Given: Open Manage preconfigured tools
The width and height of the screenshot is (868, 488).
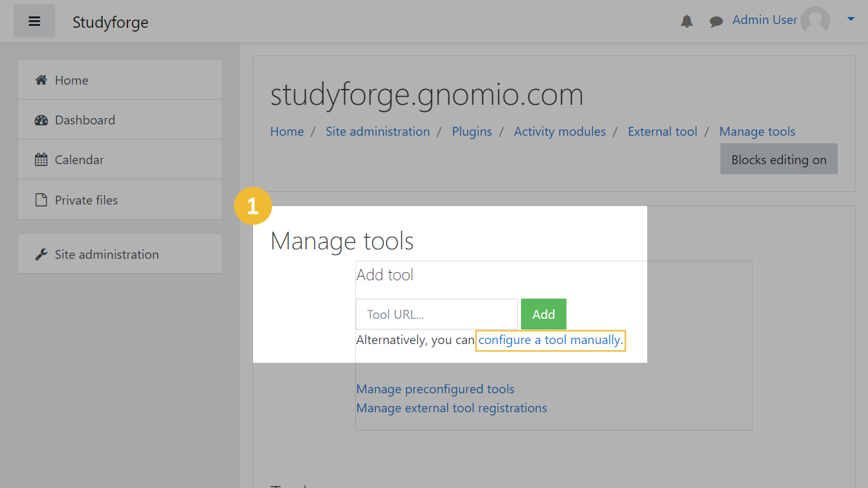Looking at the screenshot, I should tap(435, 389).
